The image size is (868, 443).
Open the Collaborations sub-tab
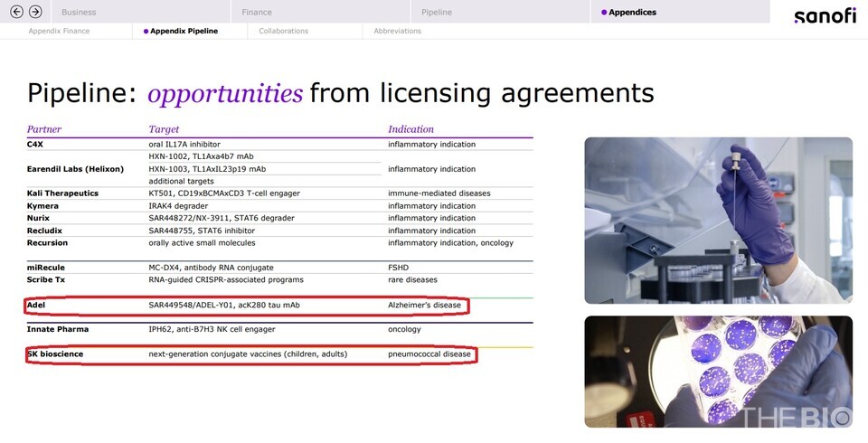coord(283,31)
